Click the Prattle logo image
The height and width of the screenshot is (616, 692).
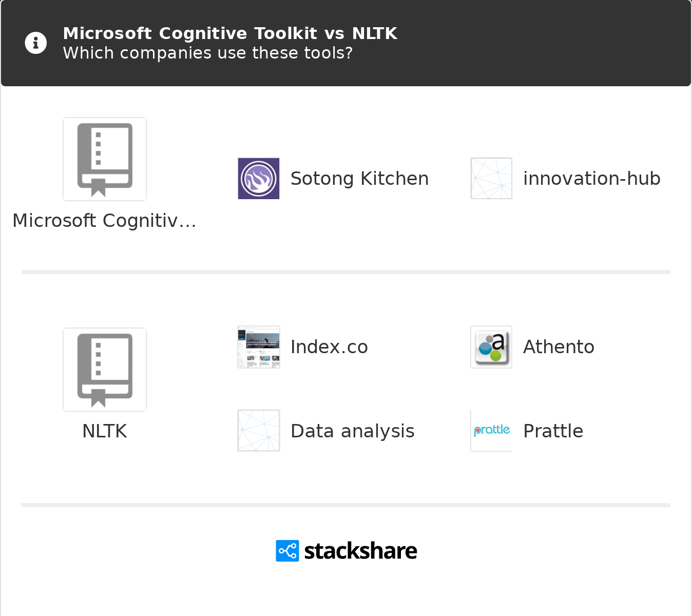coord(491,431)
